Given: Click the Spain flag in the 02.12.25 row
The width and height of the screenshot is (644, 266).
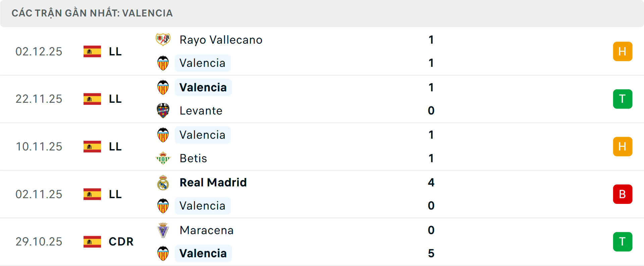Looking at the screenshot, I should click(x=92, y=51).
